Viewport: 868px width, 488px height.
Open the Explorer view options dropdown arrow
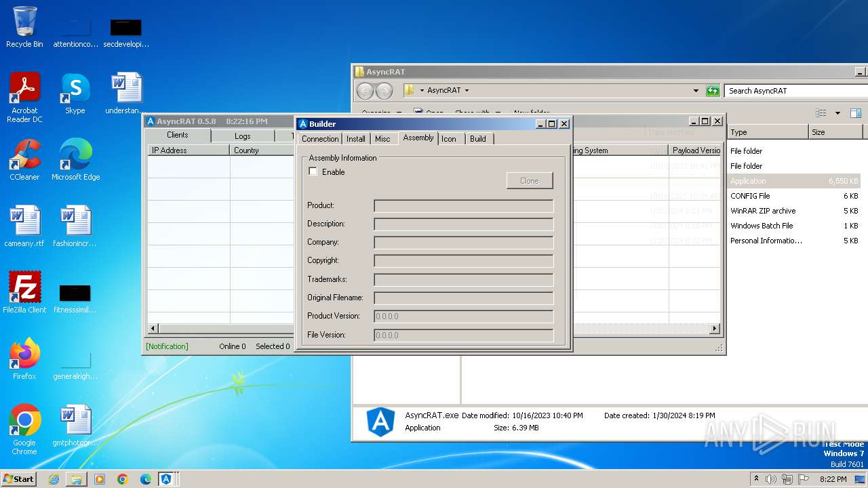[837, 113]
